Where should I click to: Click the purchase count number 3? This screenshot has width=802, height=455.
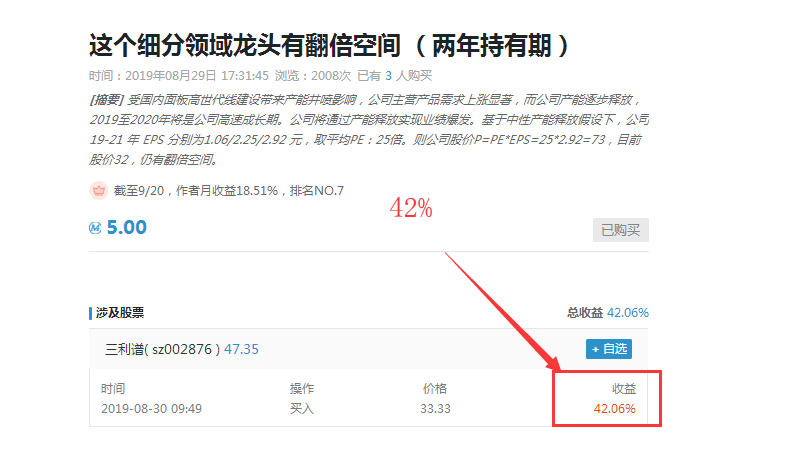[x=388, y=75]
